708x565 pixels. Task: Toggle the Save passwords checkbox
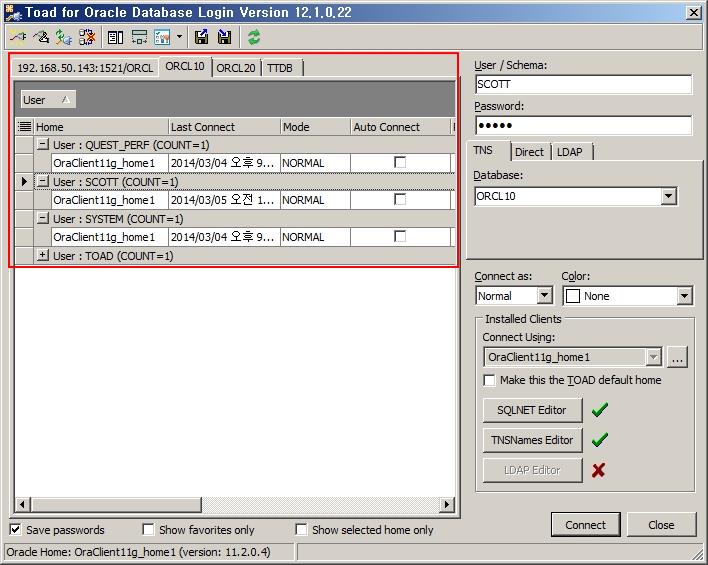click(16, 530)
